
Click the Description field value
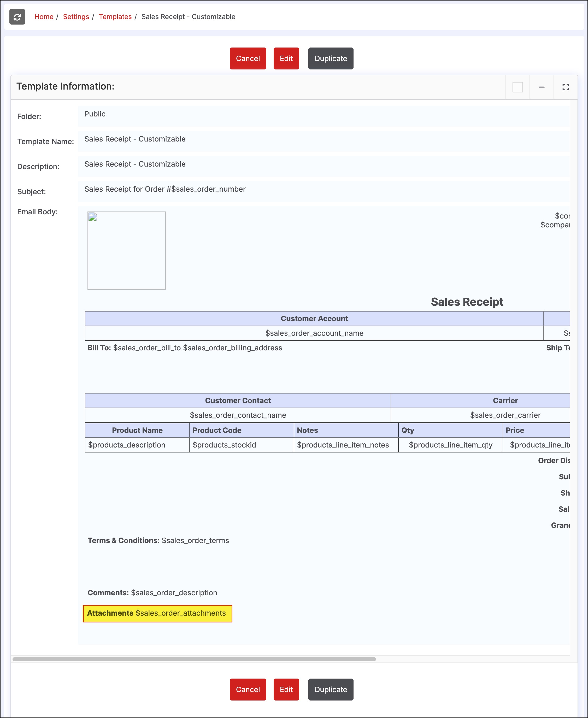135,164
